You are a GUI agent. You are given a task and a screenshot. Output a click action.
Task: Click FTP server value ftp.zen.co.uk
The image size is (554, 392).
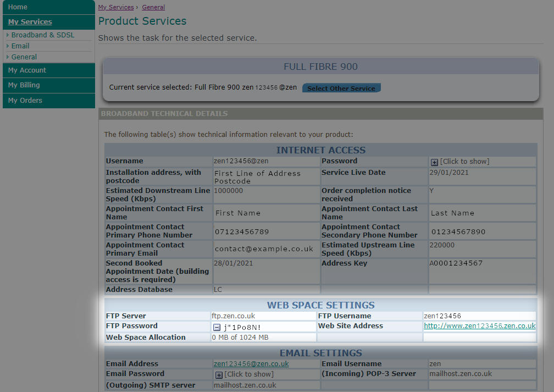[x=233, y=316]
